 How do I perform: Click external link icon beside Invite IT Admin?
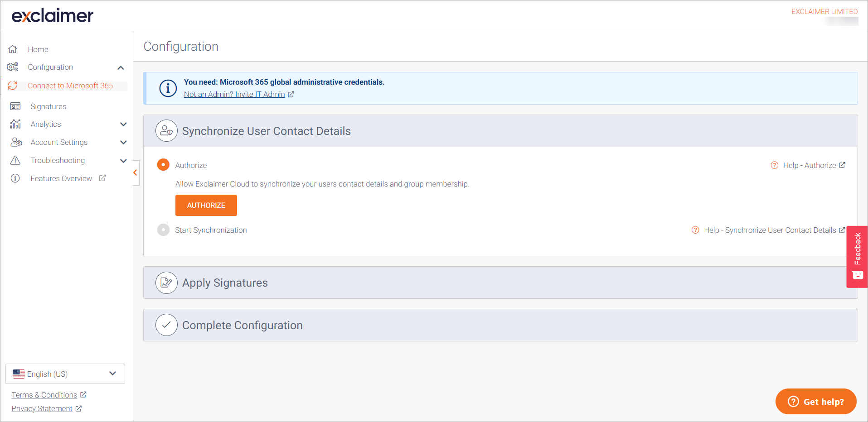(x=291, y=94)
